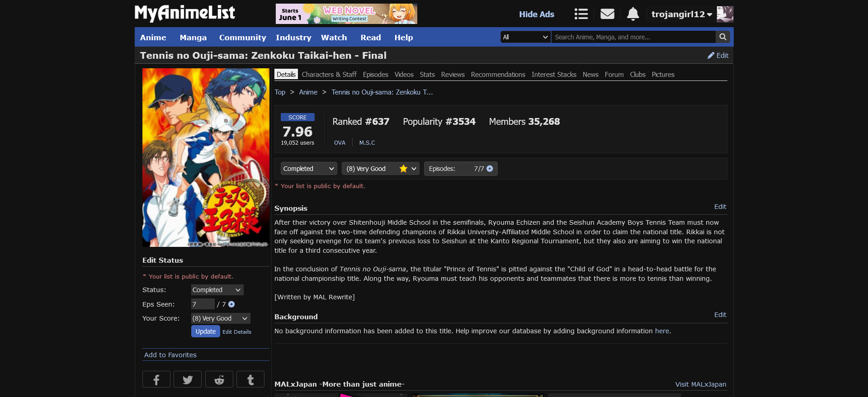
Task: Focus the Search Anime, Manga input field
Action: (633, 37)
